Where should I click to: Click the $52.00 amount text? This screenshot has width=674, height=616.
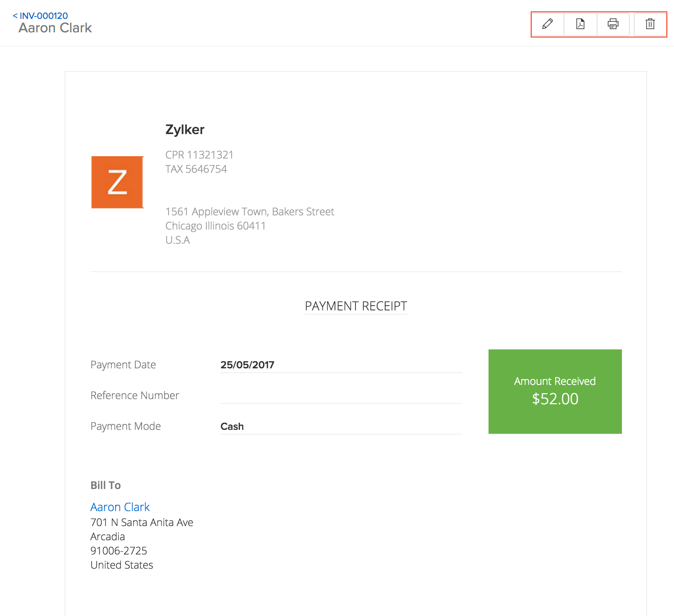(554, 399)
